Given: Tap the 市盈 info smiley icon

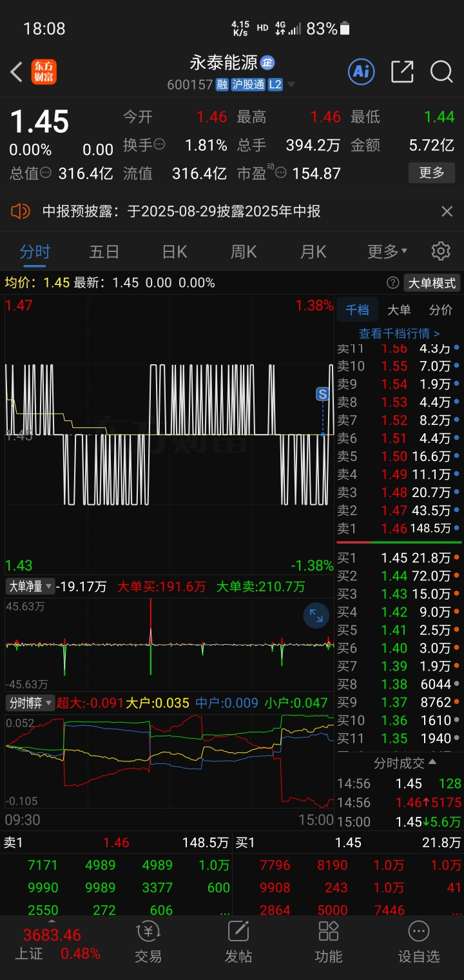Looking at the screenshot, I should pyautogui.click(x=280, y=173).
